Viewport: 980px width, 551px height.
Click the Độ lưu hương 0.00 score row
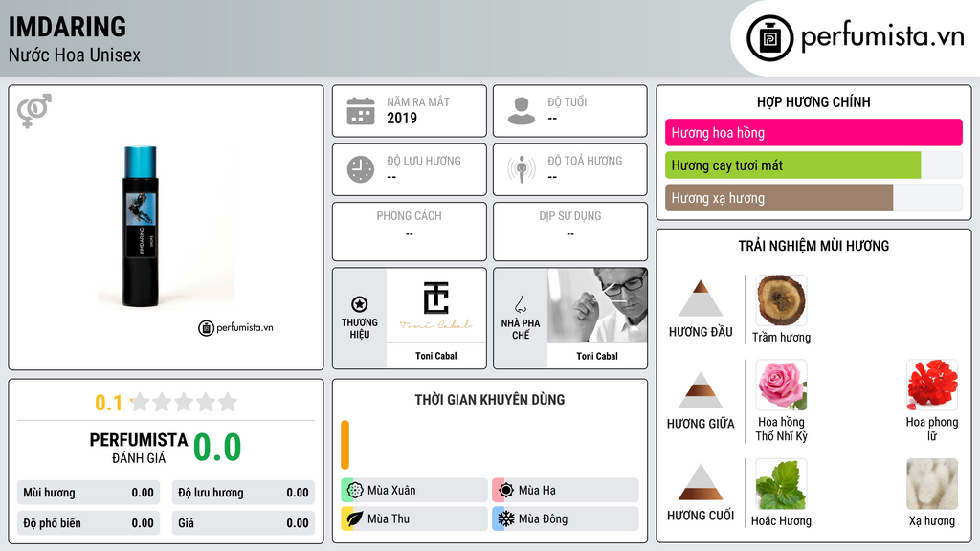point(243,493)
